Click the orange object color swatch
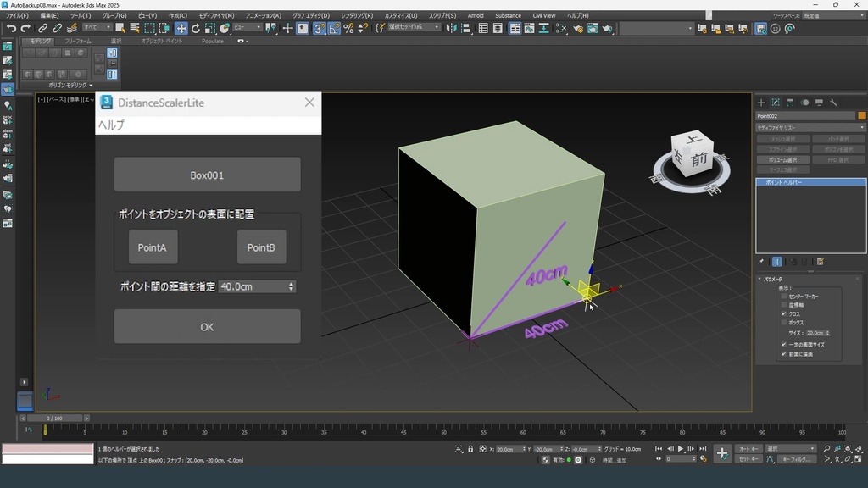The image size is (868, 488). pos(862,116)
